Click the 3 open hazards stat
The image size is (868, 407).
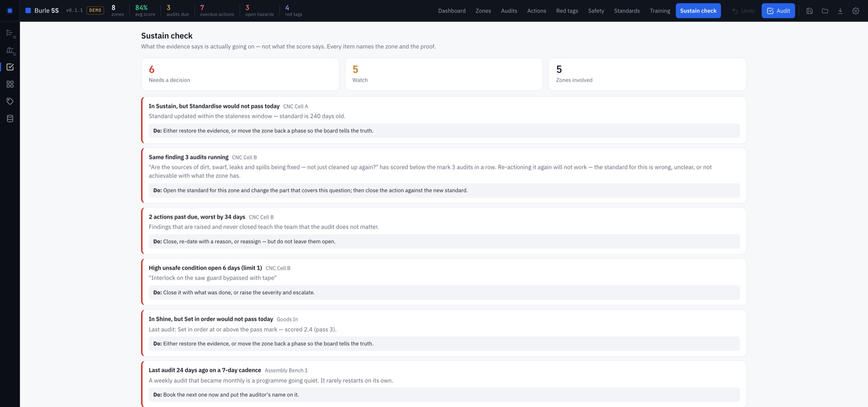coord(260,11)
